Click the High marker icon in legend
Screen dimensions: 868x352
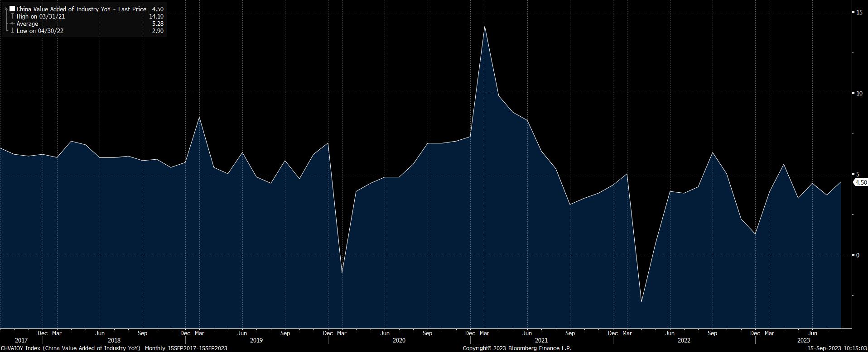point(12,16)
